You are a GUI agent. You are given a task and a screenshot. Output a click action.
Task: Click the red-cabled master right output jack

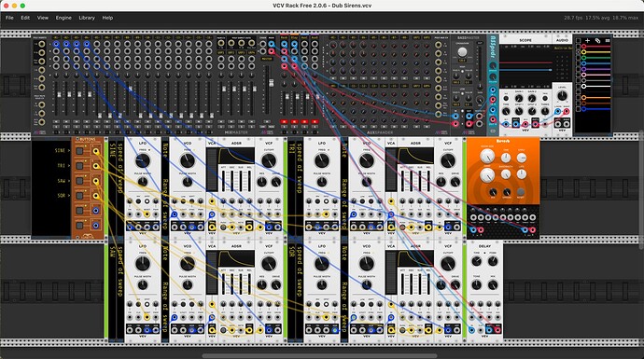pyautogui.click(x=272, y=51)
